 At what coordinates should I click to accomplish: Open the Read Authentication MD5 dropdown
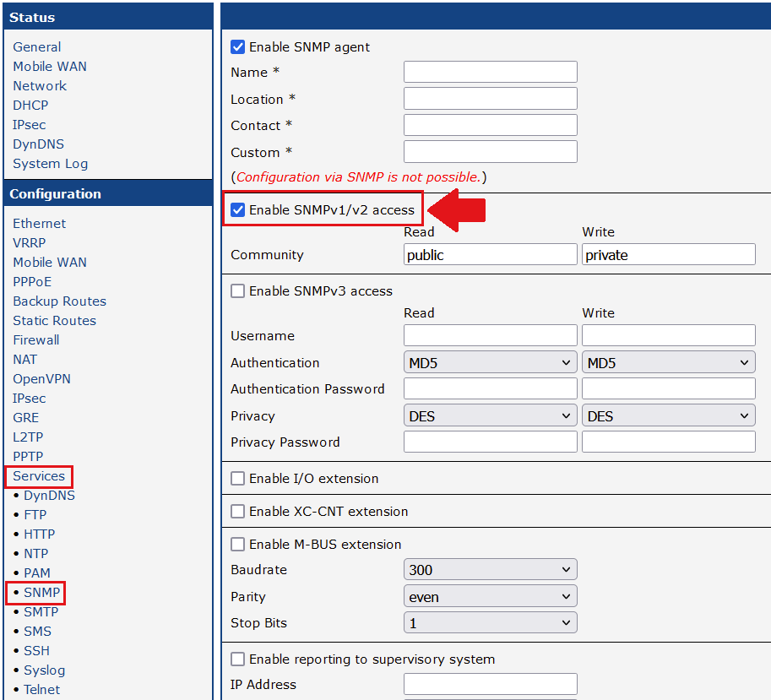(490, 363)
